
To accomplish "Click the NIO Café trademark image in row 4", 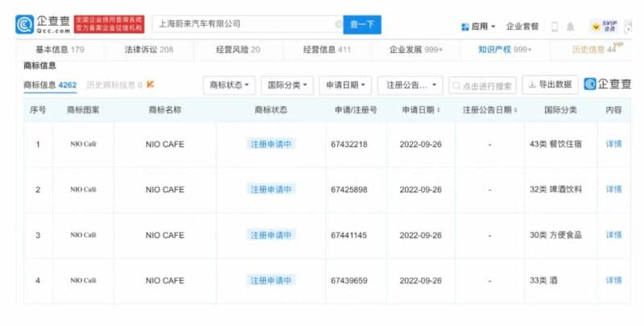I will click(x=84, y=281).
